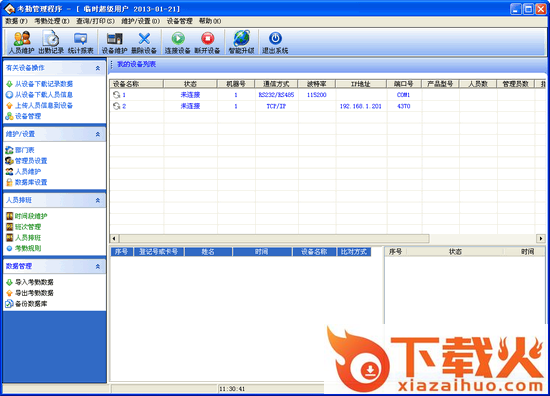The image size is (550, 396).
Task: Click 端口号 column header
Action: (404, 84)
